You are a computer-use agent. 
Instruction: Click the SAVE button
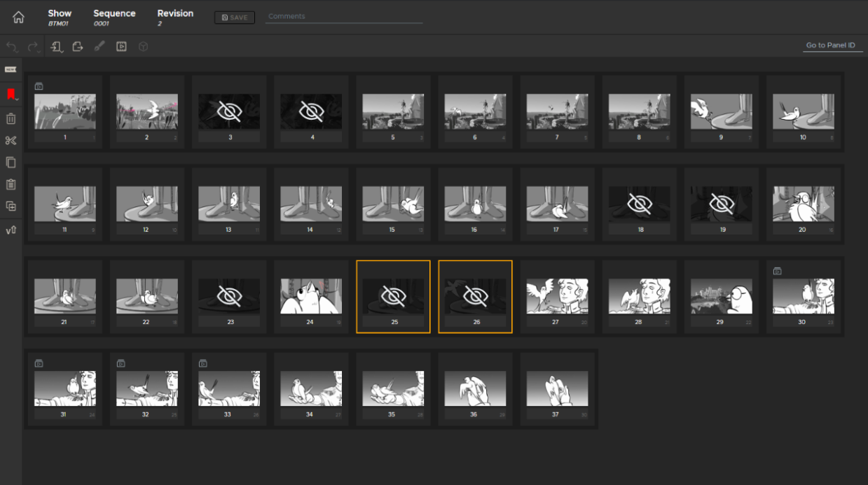click(235, 17)
